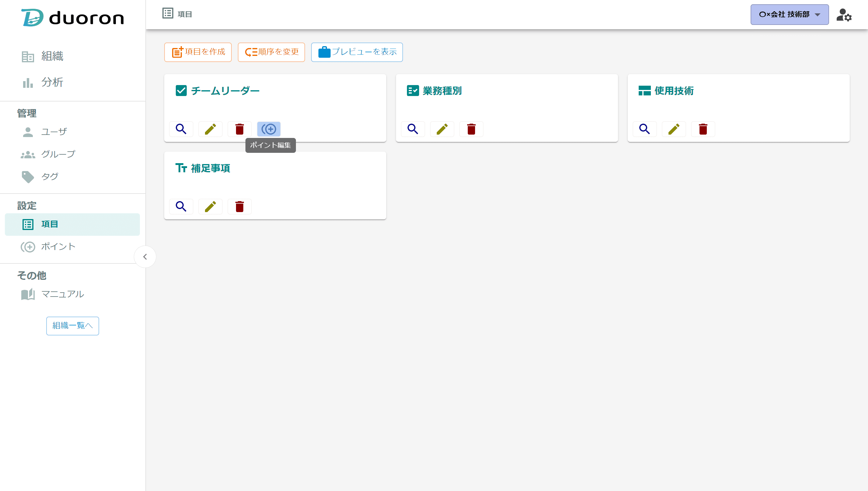Go to ユーザ management page
The height and width of the screenshot is (491, 868).
73,132
